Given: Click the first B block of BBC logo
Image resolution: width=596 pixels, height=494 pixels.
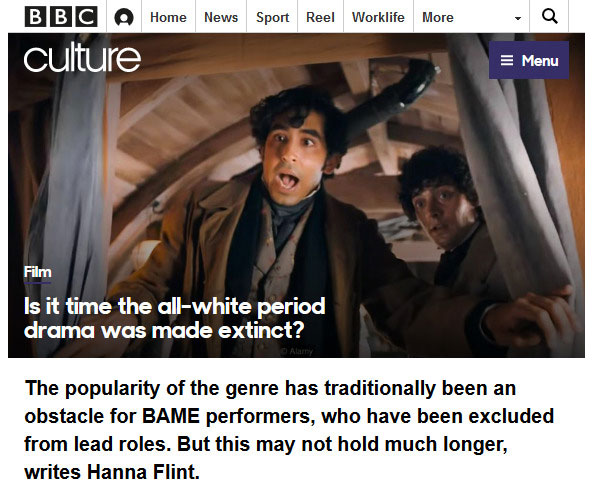Looking at the screenshot, I should pyautogui.click(x=35, y=17).
